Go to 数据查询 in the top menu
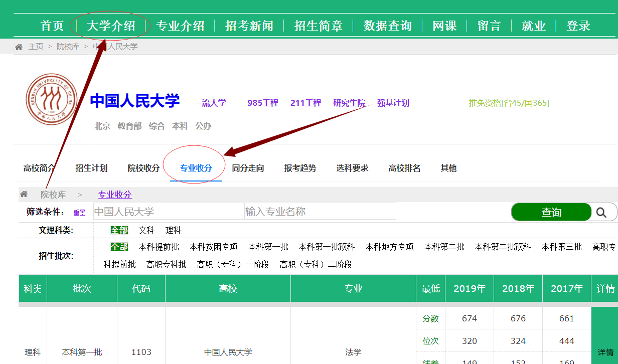Screen dimensions: 618x364 click(387, 26)
